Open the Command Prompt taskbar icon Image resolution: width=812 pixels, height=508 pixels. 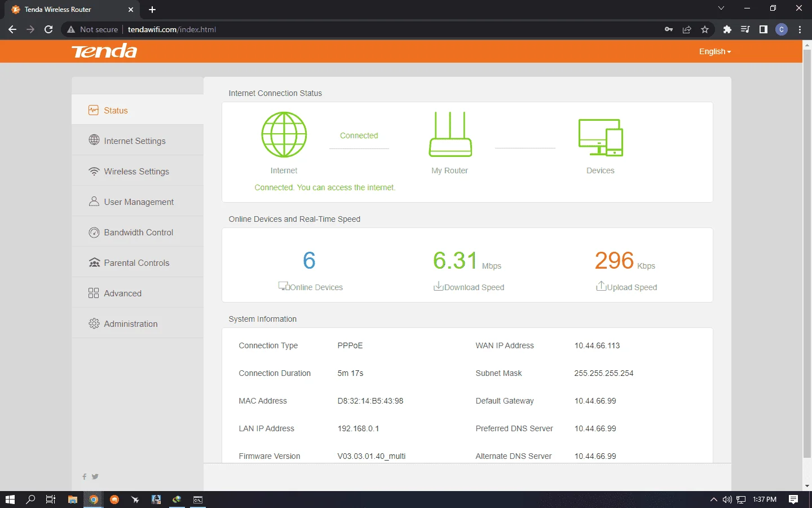coord(198,500)
